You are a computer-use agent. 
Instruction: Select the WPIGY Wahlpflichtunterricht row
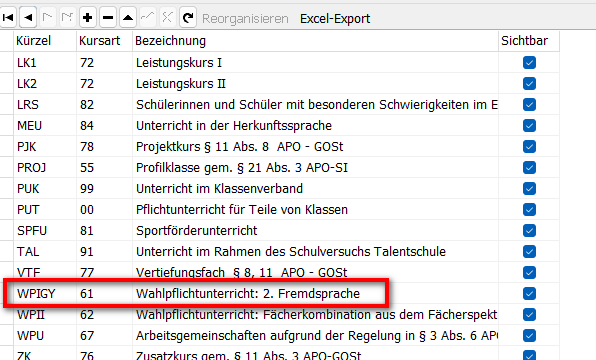(287, 293)
